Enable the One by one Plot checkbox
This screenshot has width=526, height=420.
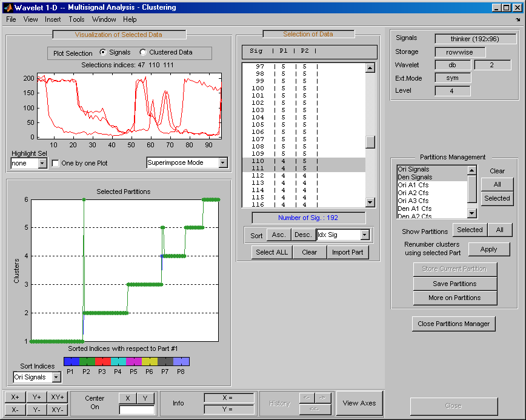[x=56, y=163]
